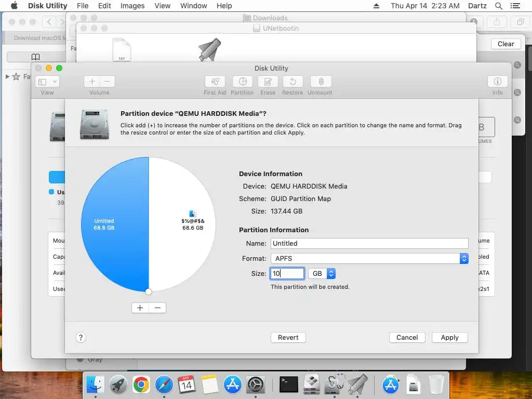Open Calendar from the dock
532x399 pixels.
coord(187,384)
